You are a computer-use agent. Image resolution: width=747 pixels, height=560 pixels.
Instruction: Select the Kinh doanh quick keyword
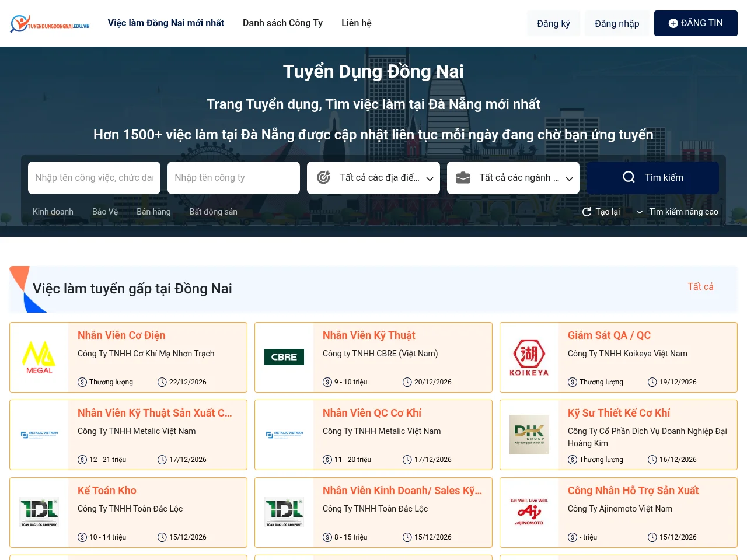[x=53, y=212]
